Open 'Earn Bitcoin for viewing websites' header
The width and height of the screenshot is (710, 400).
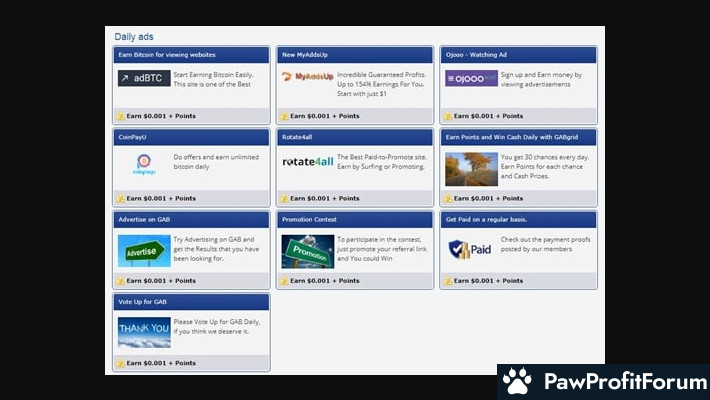pos(191,55)
